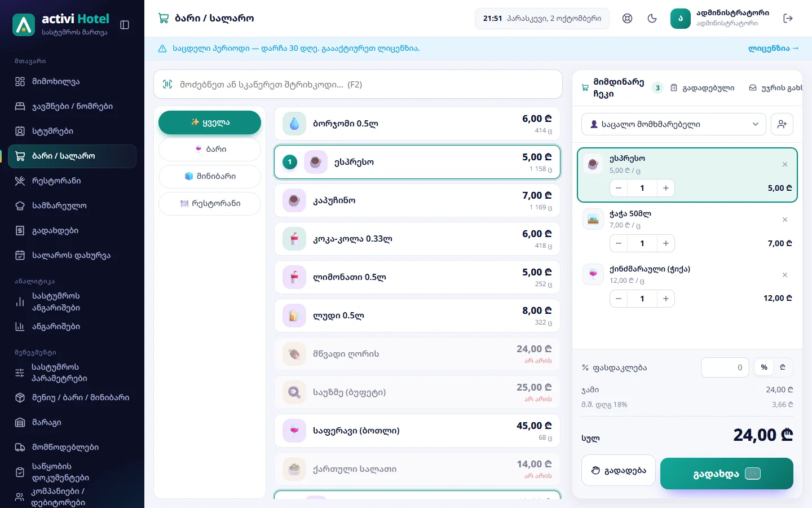Decrease ჭაჭა 50მლ quantity with minus

(x=619, y=243)
